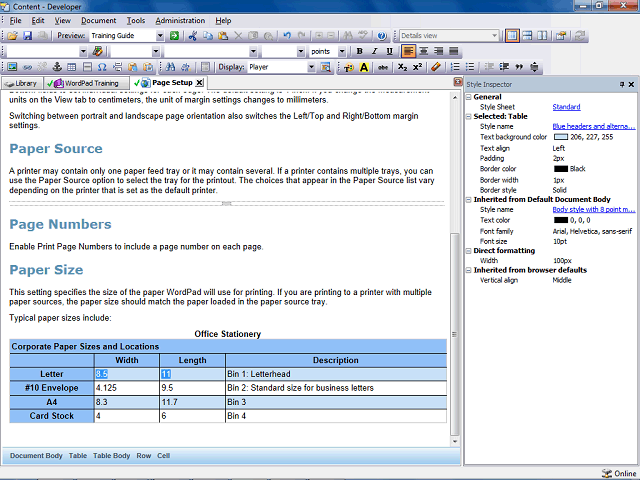Click the Table Body breadcrumb
640x480 pixels.
tap(111, 456)
